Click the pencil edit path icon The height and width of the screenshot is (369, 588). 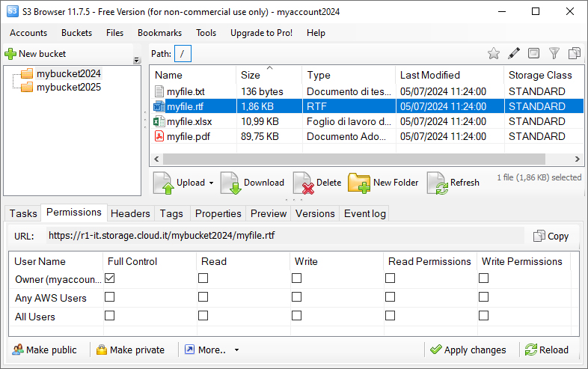pyautogui.click(x=514, y=54)
